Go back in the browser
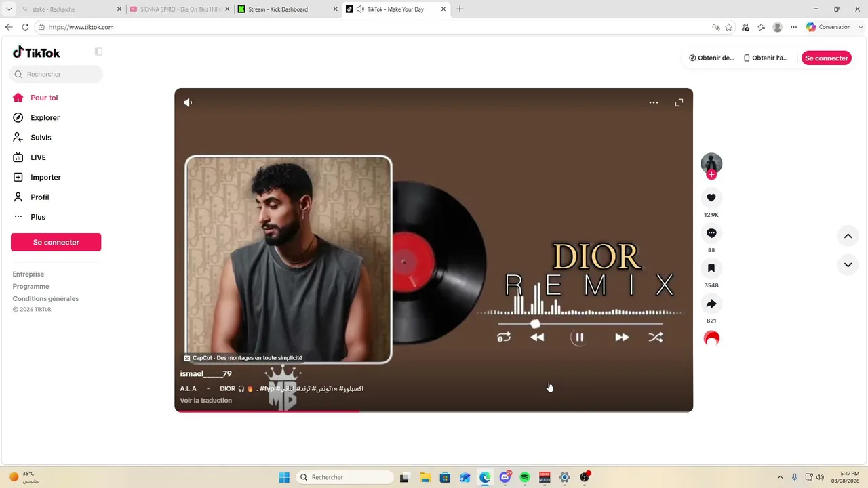 pyautogui.click(x=9, y=27)
